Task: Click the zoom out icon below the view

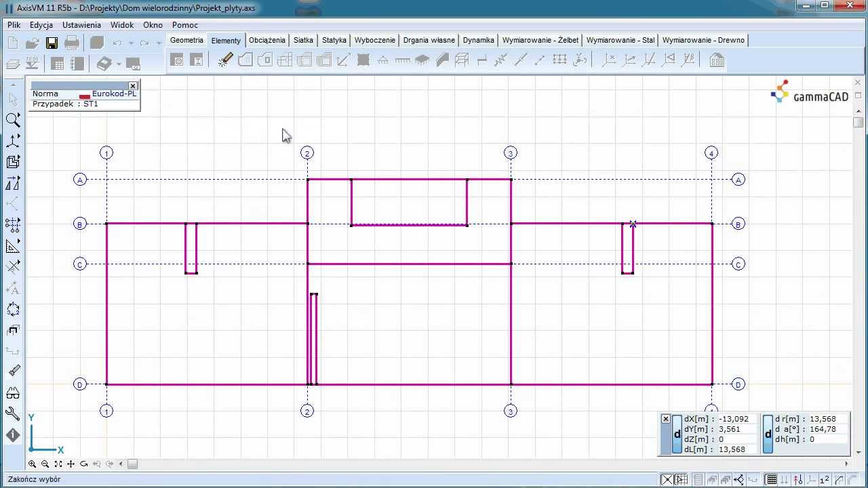Action: [45, 464]
